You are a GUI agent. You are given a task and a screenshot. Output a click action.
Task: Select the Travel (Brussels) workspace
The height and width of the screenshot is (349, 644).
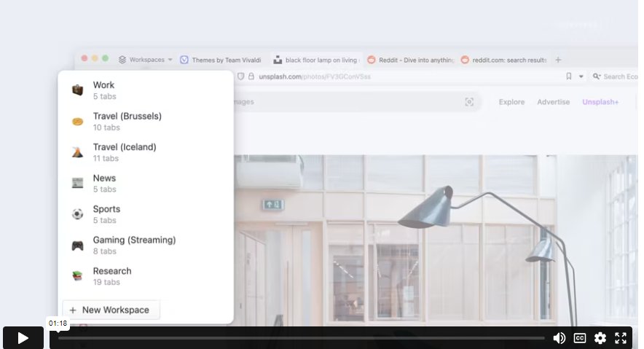[127, 121]
